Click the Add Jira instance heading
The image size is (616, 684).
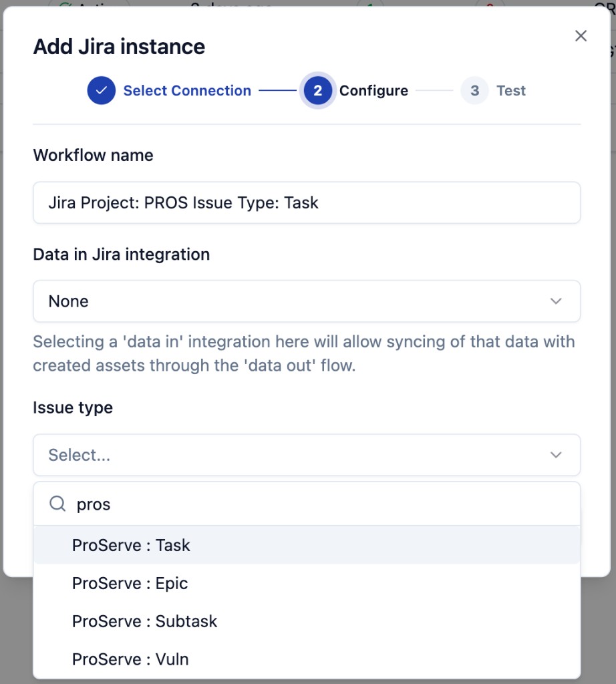pyautogui.click(x=119, y=47)
